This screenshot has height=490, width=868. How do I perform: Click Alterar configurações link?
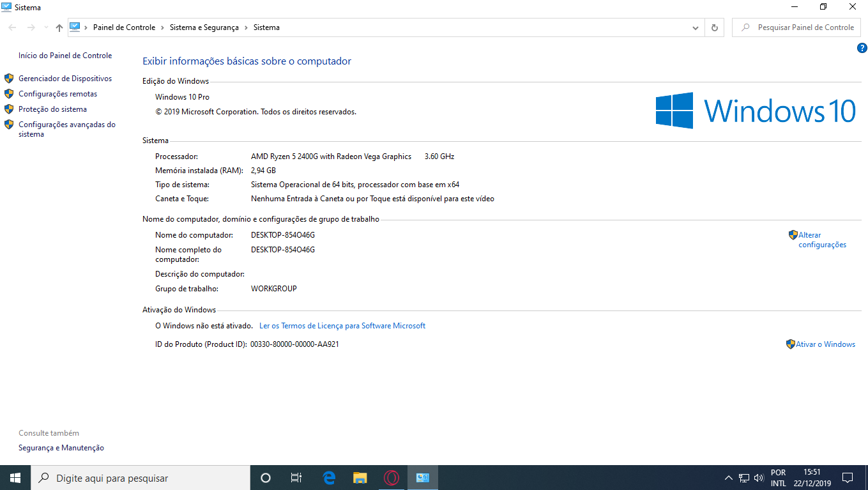[x=822, y=240]
